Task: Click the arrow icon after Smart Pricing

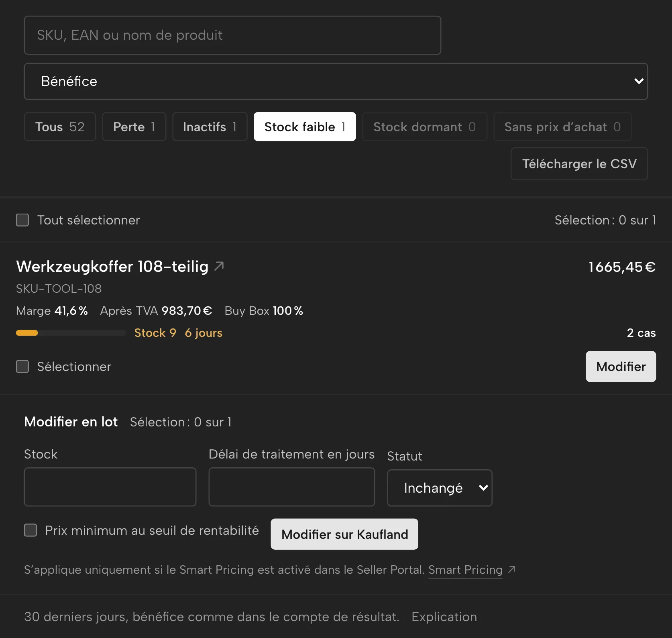Action: tap(512, 569)
